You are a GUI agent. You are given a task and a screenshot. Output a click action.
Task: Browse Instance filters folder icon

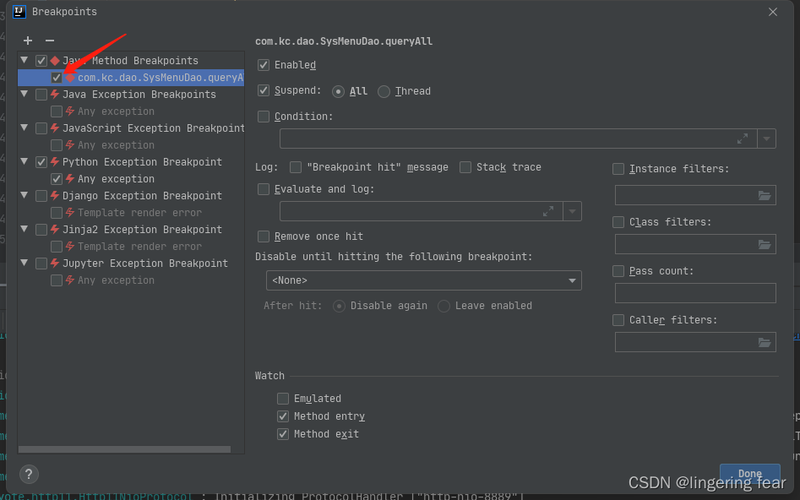[x=765, y=195]
